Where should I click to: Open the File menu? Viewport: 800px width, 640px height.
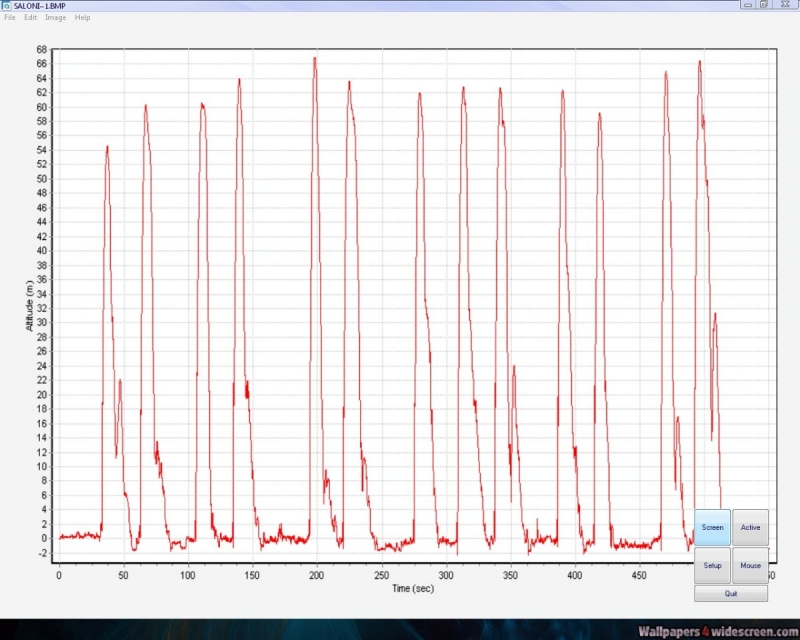click(10, 18)
